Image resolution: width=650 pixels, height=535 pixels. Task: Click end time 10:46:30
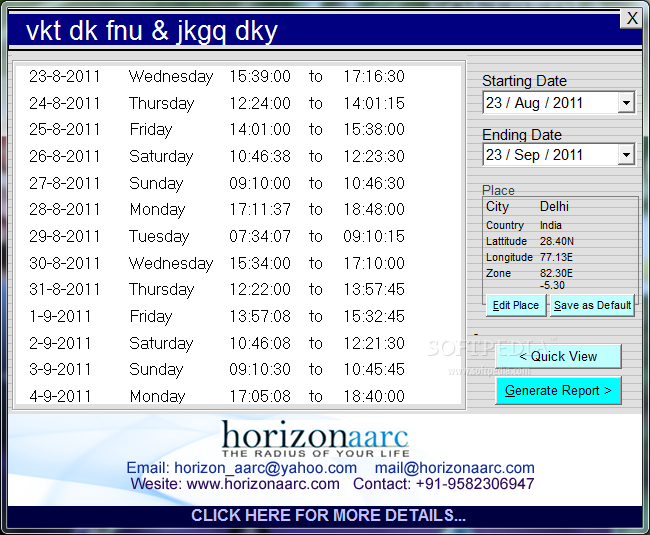point(374,183)
